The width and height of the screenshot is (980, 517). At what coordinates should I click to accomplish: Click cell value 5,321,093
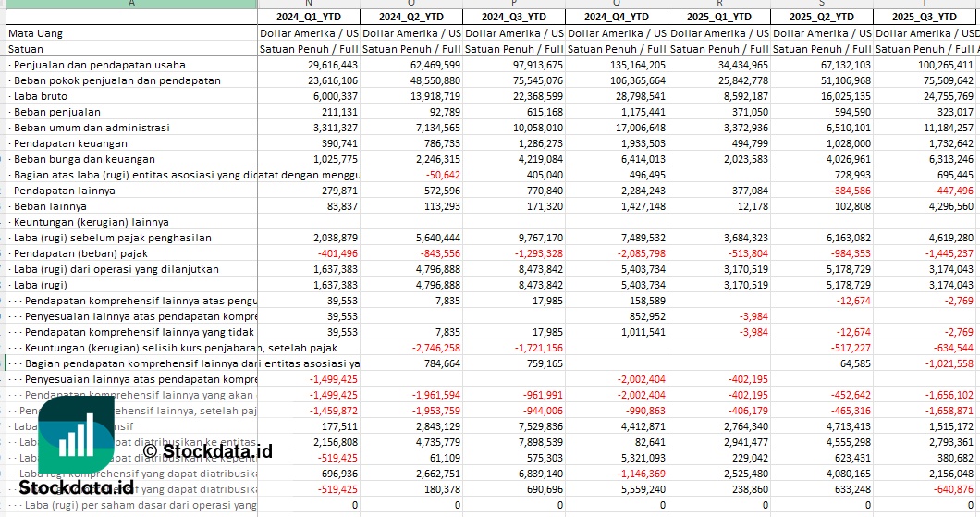pos(643,458)
